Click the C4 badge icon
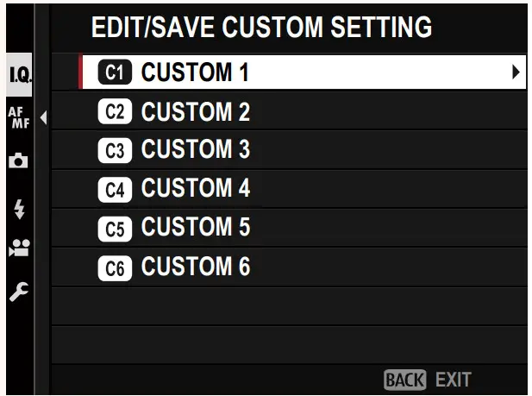 [x=116, y=190]
